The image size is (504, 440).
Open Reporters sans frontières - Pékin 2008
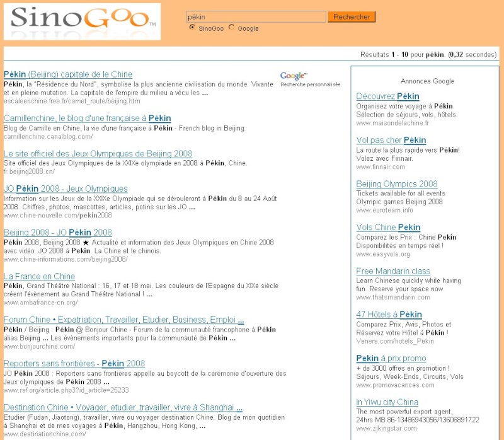pyautogui.click(x=74, y=364)
